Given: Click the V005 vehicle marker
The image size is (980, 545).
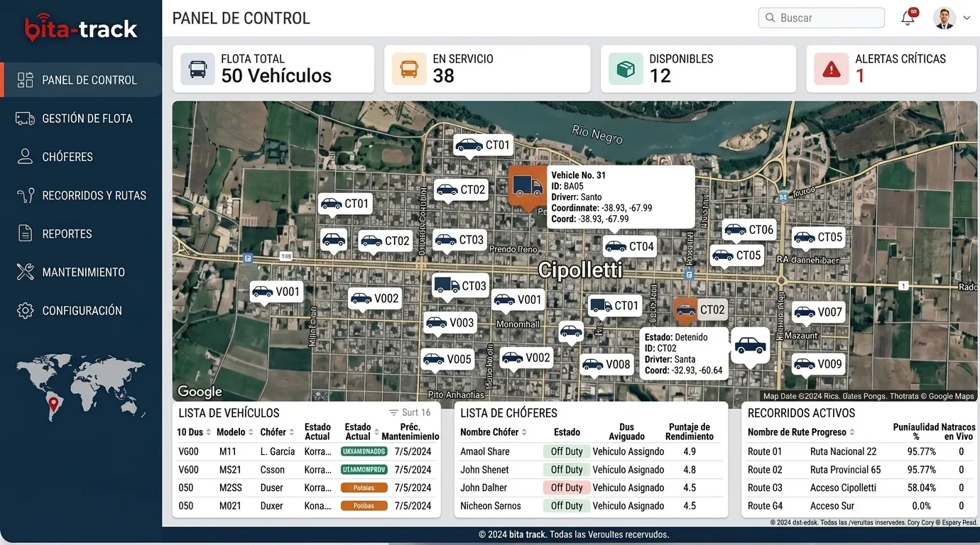Looking at the screenshot, I should pos(447,360).
